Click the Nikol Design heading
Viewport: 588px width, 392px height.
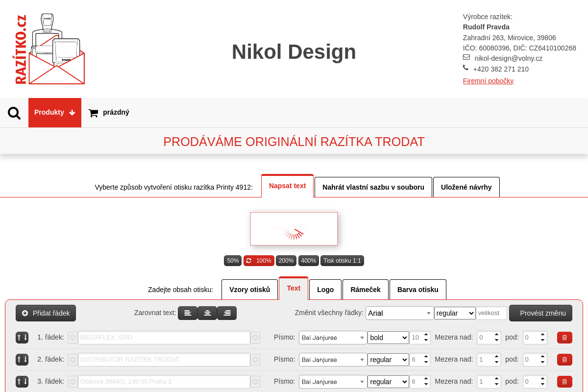[294, 52]
